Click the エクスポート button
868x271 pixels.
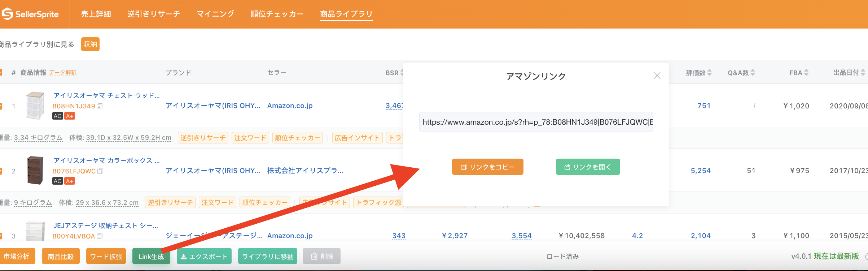204,256
